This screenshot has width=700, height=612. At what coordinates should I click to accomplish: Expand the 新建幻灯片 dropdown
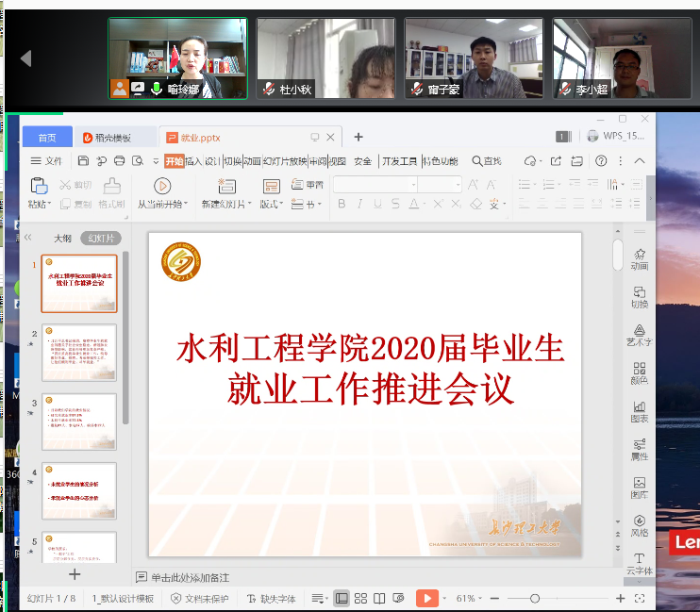(x=226, y=204)
